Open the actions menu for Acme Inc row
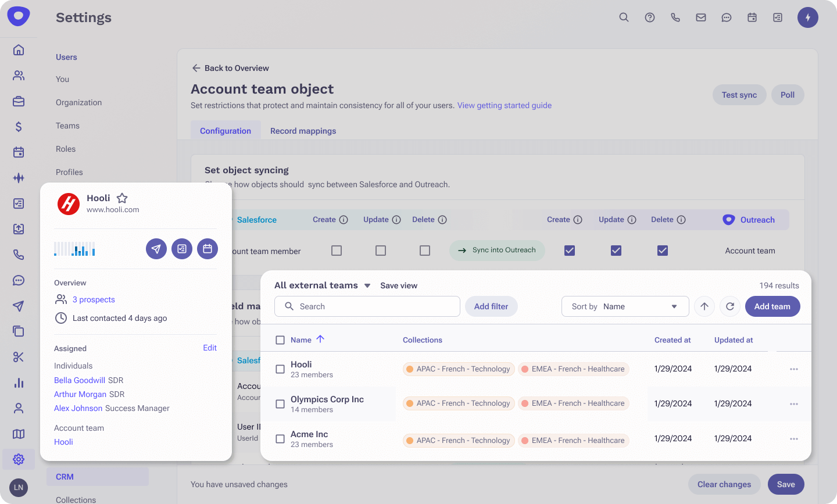837x504 pixels. tap(794, 438)
